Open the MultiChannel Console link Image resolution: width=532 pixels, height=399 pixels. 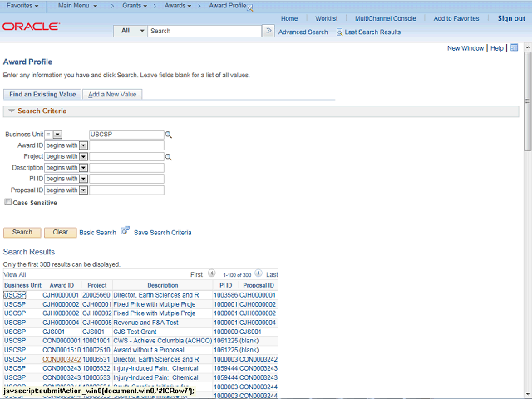(x=386, y=18)
